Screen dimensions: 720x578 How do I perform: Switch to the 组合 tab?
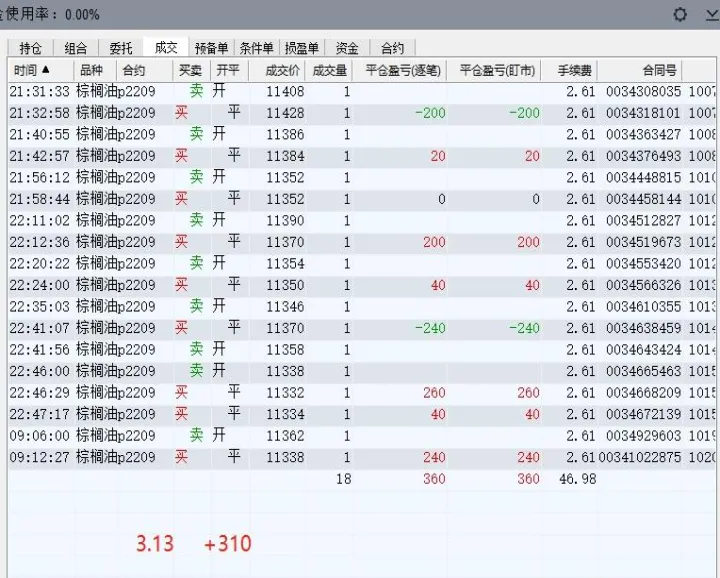pyautogui.click(x=76, y=48)
